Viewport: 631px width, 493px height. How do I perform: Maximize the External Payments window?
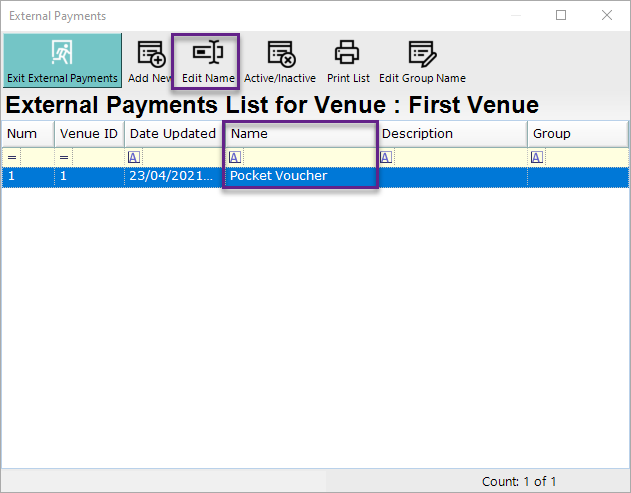(x=561, y=15)
